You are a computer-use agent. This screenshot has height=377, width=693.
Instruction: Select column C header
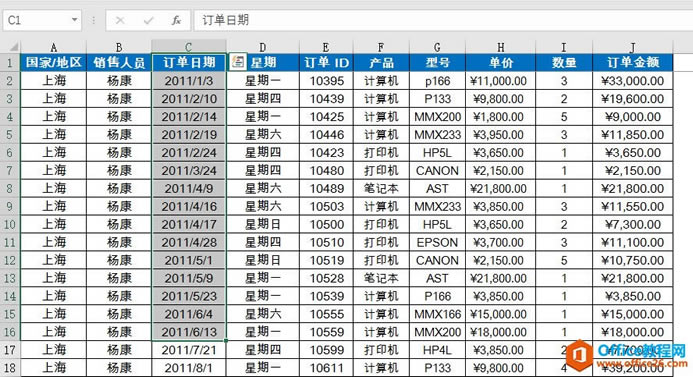click(189, 47)
